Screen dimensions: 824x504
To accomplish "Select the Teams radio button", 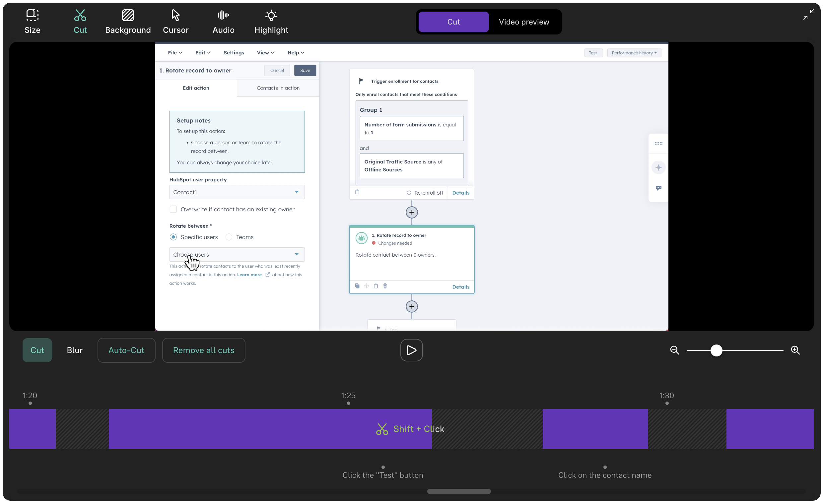I will coord(229,237).
